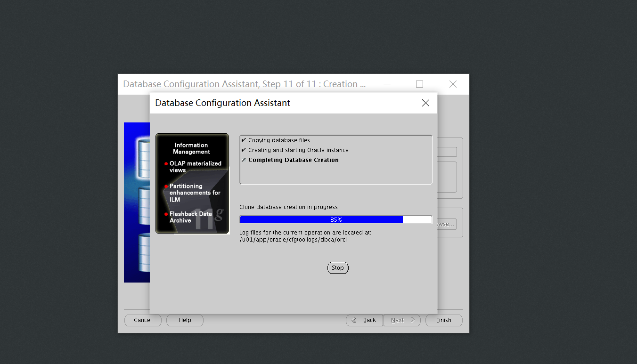Viewport: 637px width, 364px height.
Task: Click the Cancel button in wizard window
Action: [x=143, y=320]
